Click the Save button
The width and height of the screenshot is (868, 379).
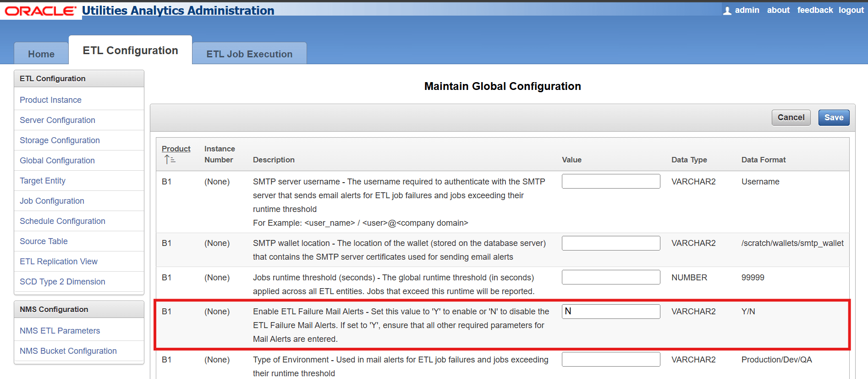click(x=834, y=117)
